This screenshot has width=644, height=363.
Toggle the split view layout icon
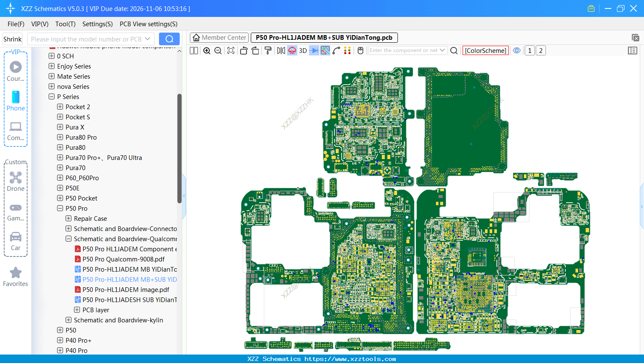[x=194, y=51]
